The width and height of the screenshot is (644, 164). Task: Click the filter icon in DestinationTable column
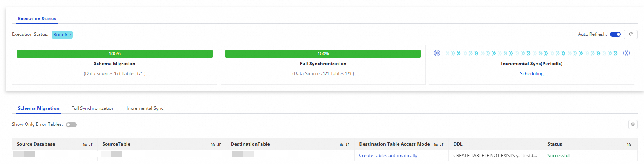coord(341,145)
